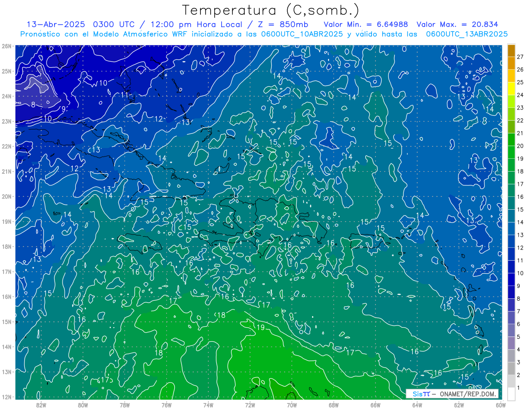
Task: Click the "14N" latitude axis label
Action: (7, 347)
